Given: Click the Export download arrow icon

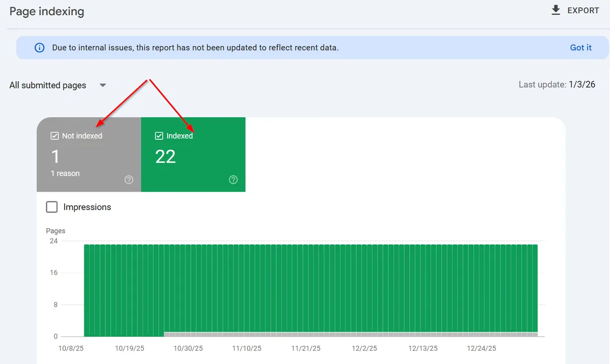Looking at the screenshot, I should [x=556, y=10].
